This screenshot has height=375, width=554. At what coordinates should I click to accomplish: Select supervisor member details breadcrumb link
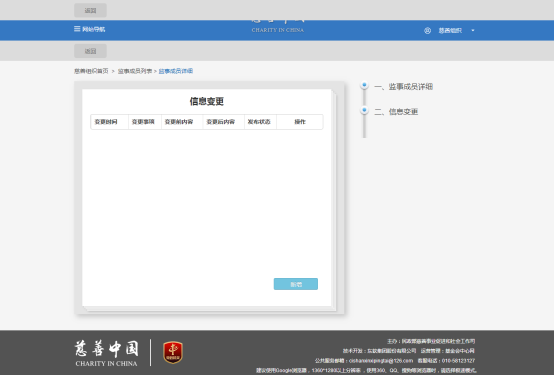click(176, 71)
